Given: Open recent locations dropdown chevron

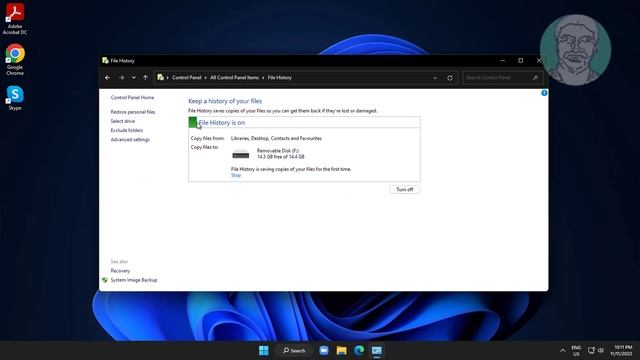Looking at the screenshot, I should 133,78.
